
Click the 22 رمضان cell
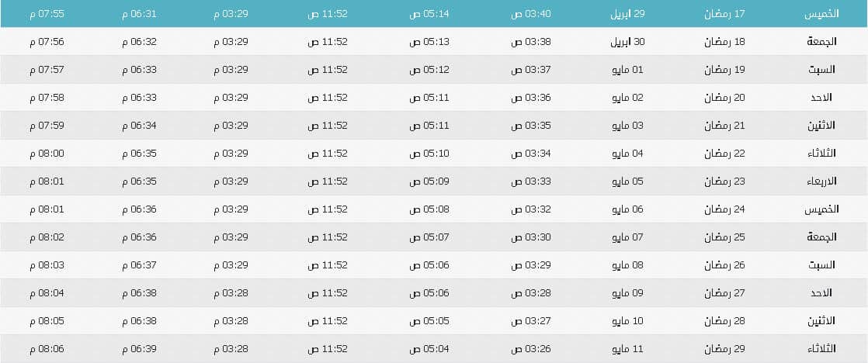coord(724,154)
